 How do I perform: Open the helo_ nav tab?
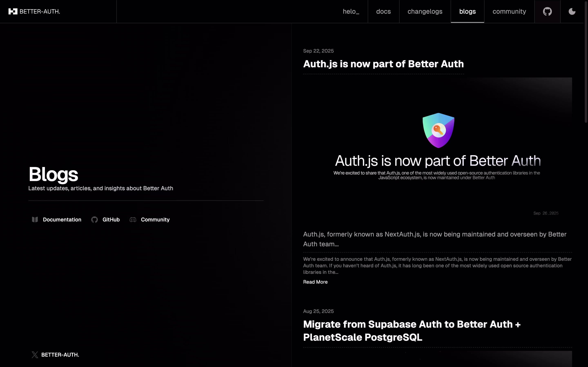click(351, 11)
